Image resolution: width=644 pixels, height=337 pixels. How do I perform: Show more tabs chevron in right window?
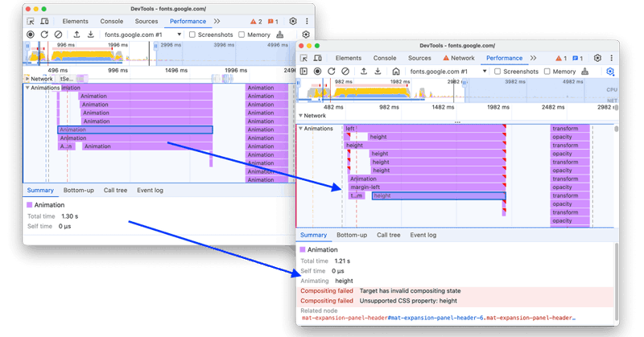coord(533,58)
